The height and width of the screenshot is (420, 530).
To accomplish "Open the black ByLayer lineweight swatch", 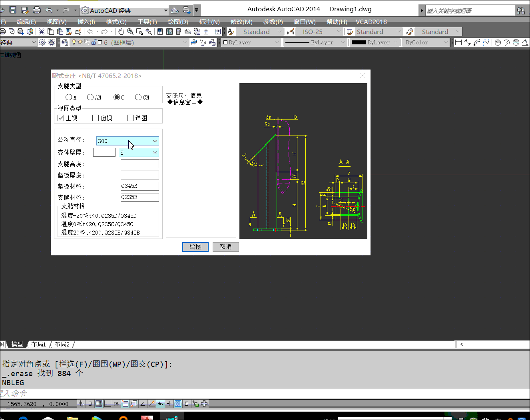I will pyautogui.click(x=374, y=42).
